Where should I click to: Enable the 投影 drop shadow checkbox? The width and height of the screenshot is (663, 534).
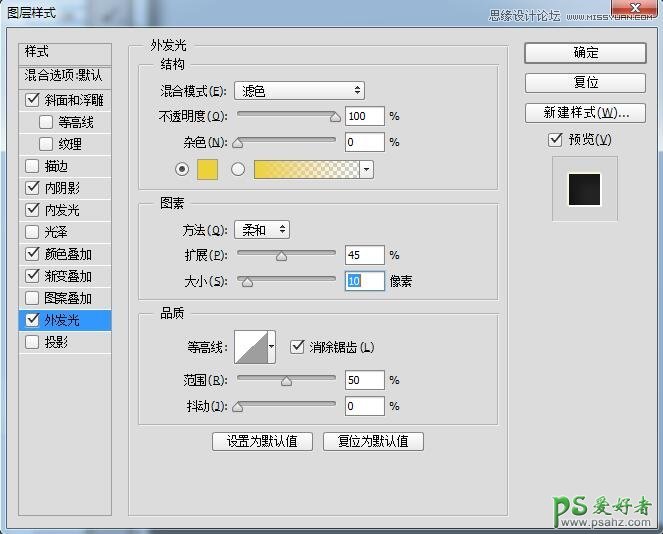33,342
